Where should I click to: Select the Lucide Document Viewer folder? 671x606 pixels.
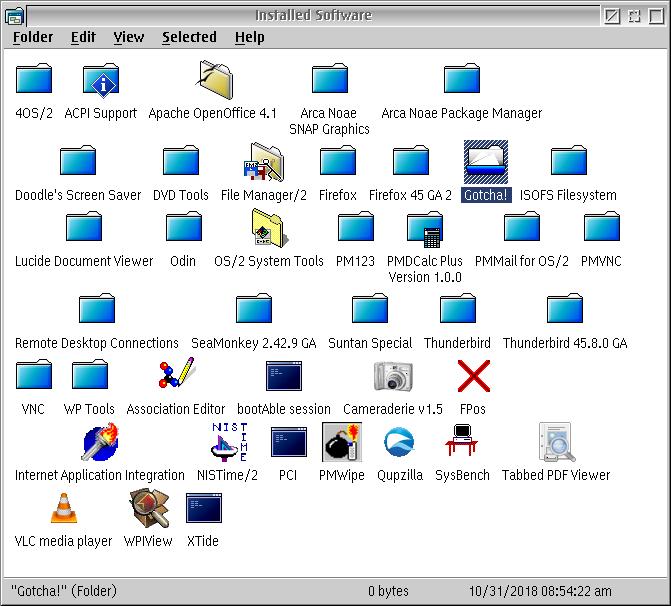84,226
